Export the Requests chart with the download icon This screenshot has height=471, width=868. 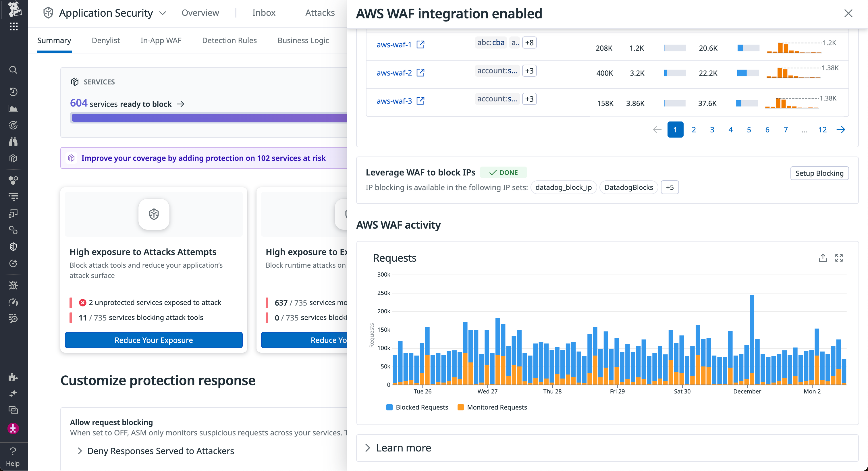point(823,258)
